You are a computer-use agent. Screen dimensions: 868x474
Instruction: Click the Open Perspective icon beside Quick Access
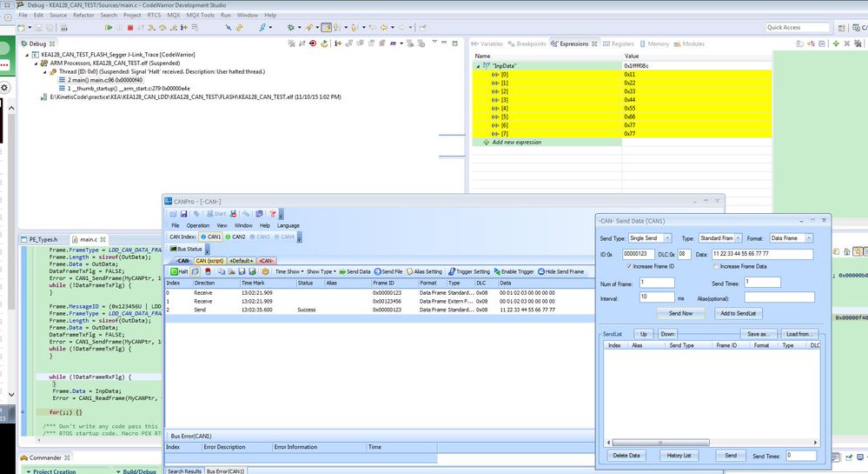point(842,27)
